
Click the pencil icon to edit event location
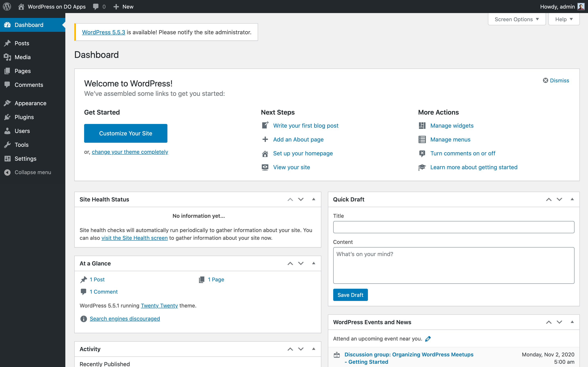[428, 339]
